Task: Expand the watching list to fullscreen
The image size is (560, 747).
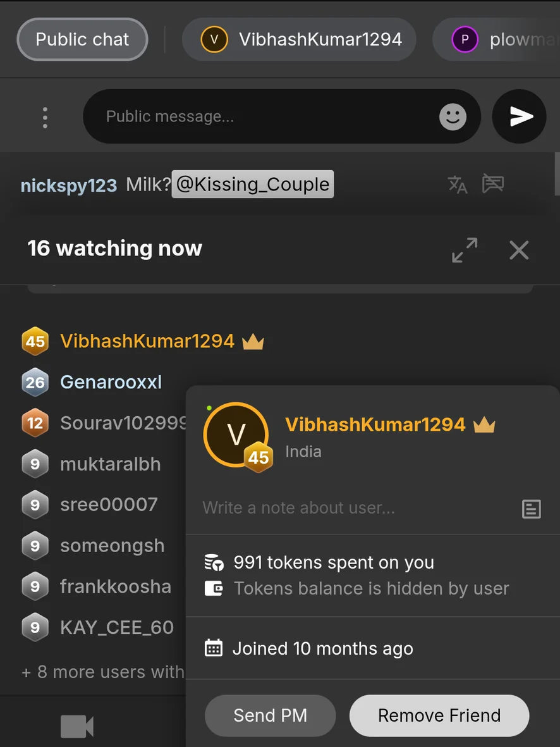Action: coord(465,250)
